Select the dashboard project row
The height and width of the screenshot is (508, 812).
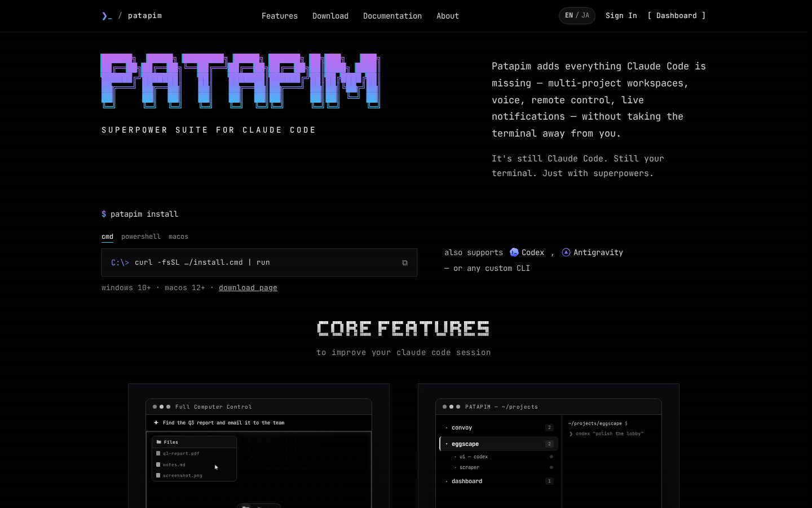pos(498,481)
